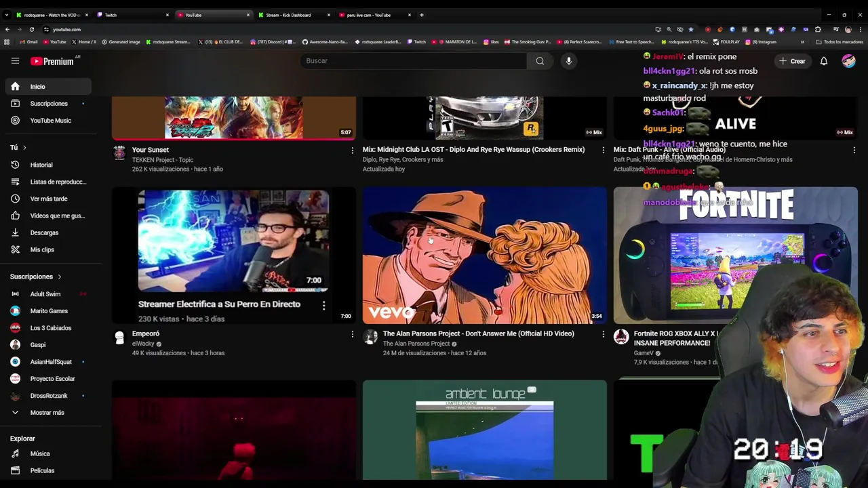Switch to rodsquaree Watch the VOD tab
Image resolution: width=868 pixels, height=488 pixels.
tap(52, 15)
